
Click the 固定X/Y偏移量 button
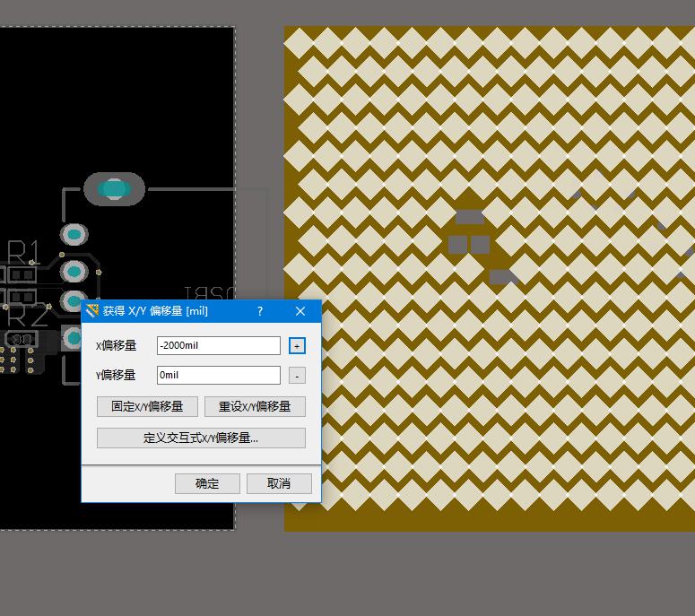tap(147, 406)
